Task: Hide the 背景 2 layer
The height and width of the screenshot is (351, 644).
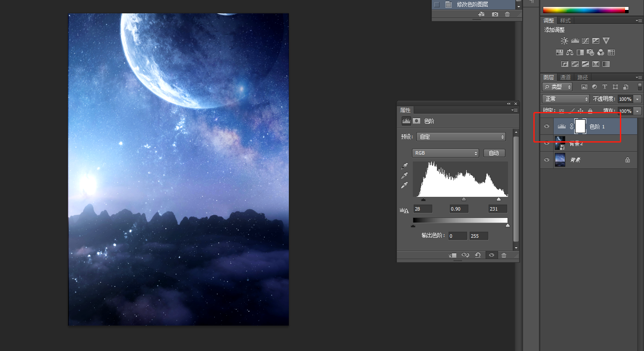Action: pyautogui.click(x=547, y=143)
